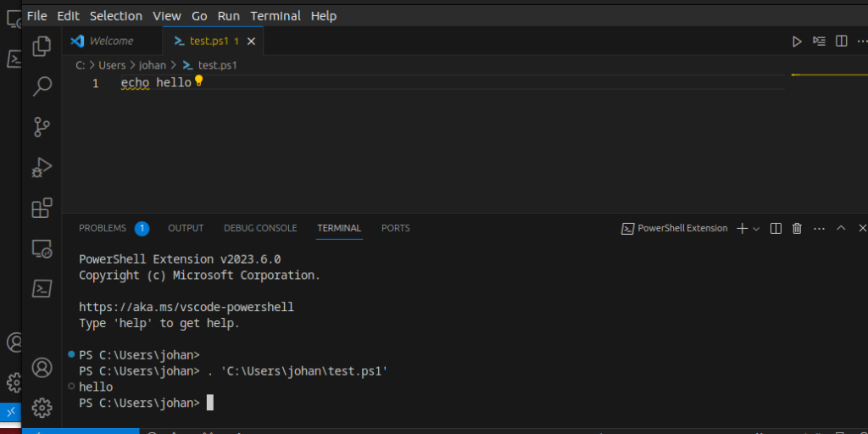Open Run and Debug view icon

tap(42, 167)
